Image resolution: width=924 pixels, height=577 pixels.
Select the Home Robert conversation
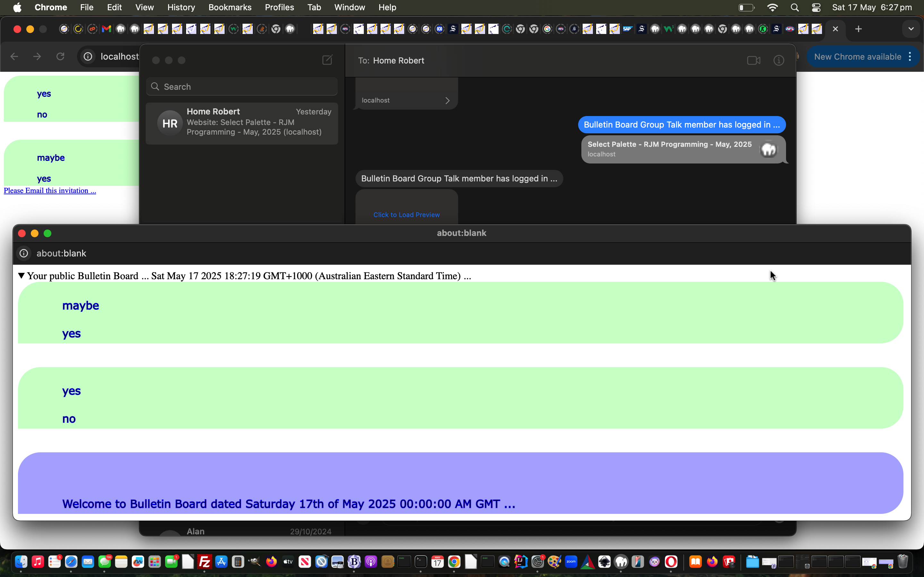pos(242,123)
